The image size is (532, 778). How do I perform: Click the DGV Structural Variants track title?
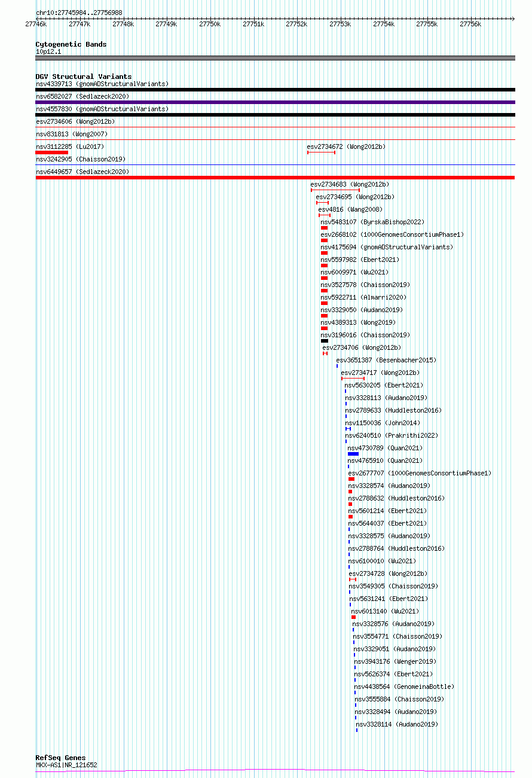click(x=84, y=77)
